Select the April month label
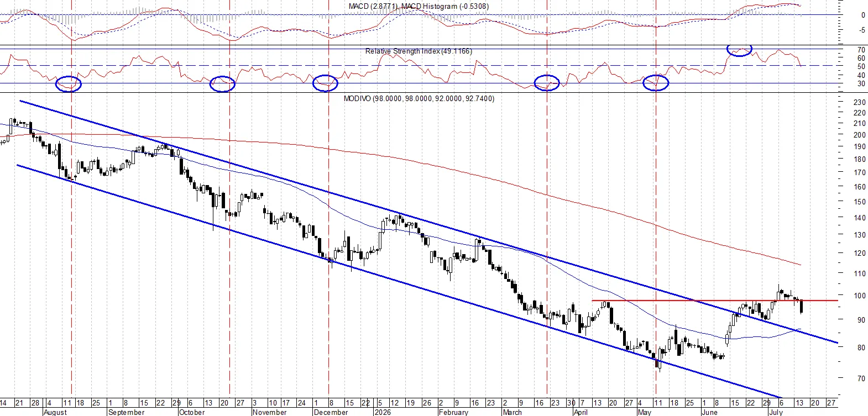The image size is (868, 416). [x=581, y=412]
